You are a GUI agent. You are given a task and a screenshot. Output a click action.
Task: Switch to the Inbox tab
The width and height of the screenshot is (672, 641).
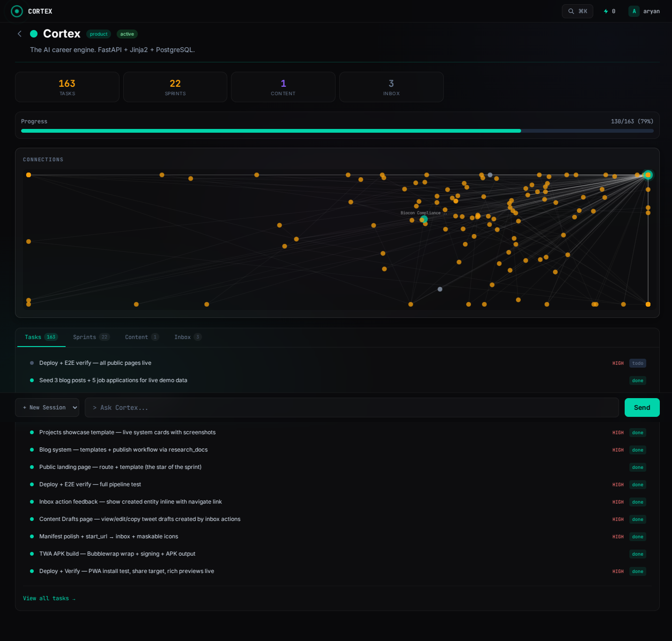(x=188, y=337)
